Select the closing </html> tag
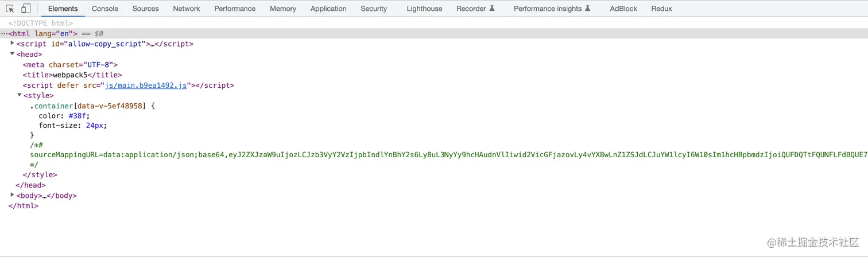The image size is (868, 257). click(x=24, y=206)
